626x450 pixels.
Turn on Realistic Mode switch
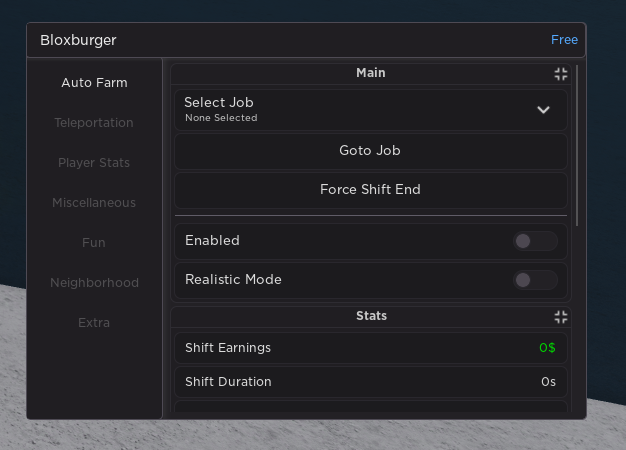pyautogui.click(x=535, y=280)
